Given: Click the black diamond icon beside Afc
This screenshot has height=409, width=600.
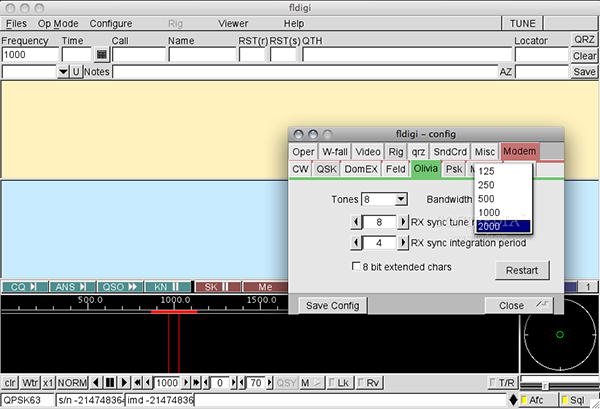Looking at the screenshot, I should (513, 400).
